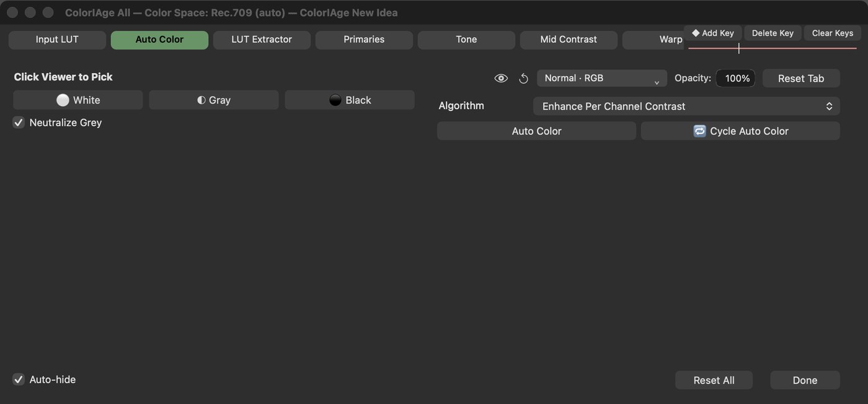The width and height of the screenshot is (868, 404).
Task: Click the Add Key button
Action: click(x=713, y=33)
